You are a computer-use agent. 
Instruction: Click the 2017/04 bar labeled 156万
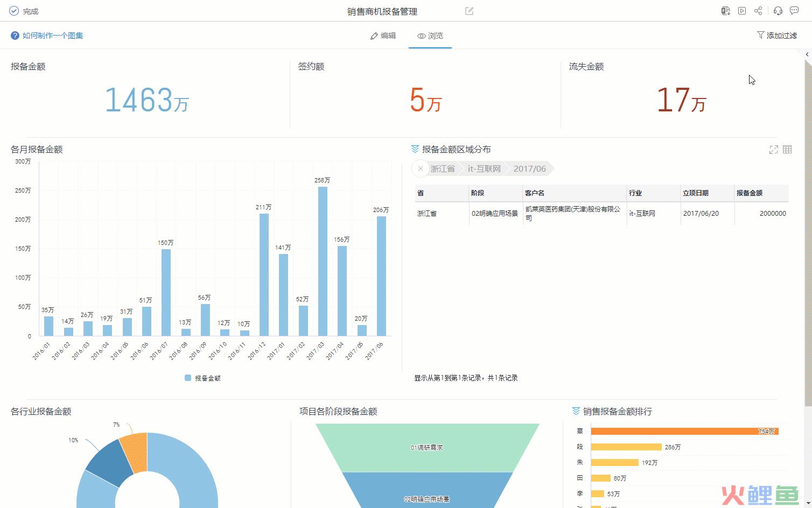pyautogui.click(x=342, y=291)
